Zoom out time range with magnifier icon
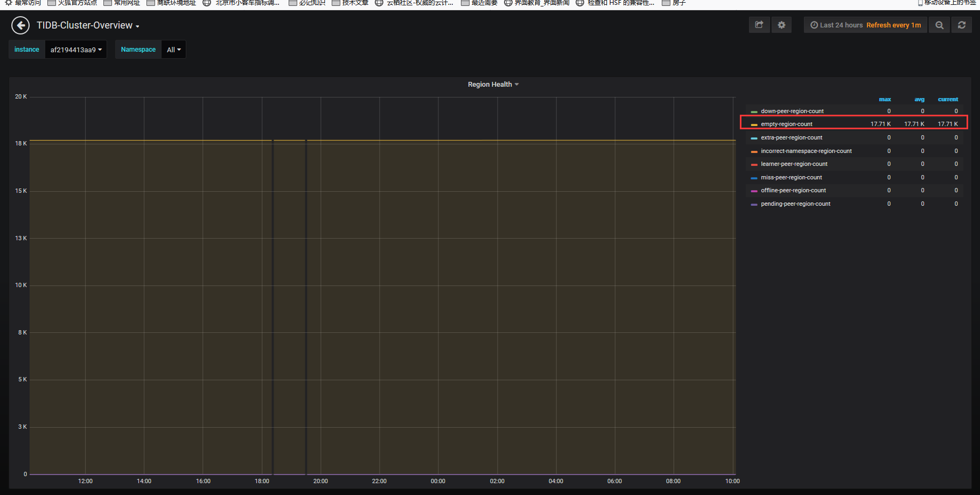980x495 pixels. [939, 25]
